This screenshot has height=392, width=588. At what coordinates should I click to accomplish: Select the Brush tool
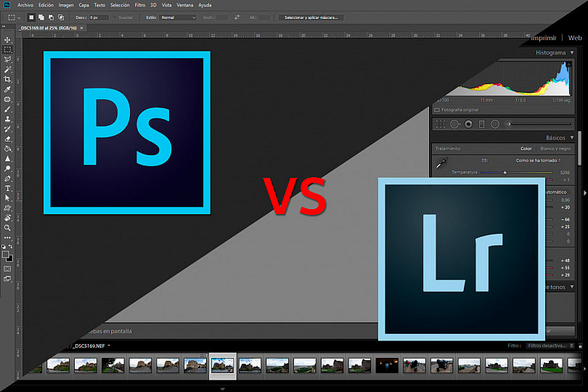click(x=7, y=109)
